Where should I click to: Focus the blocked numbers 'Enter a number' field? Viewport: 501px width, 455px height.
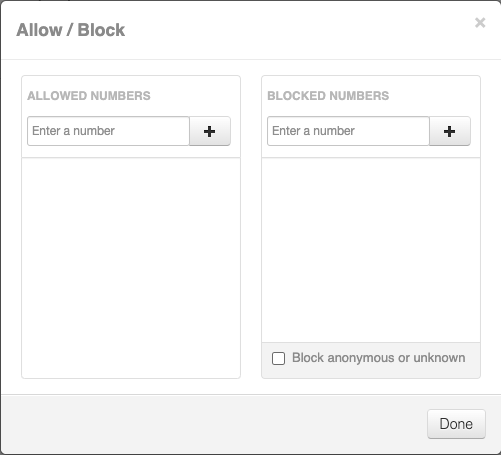click(x=348, y=131)
